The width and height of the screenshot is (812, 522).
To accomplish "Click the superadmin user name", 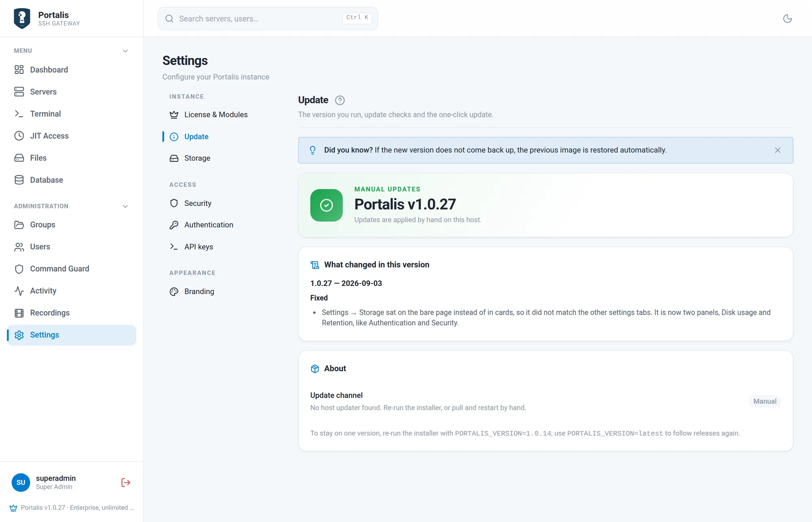I will click(56, 478).
